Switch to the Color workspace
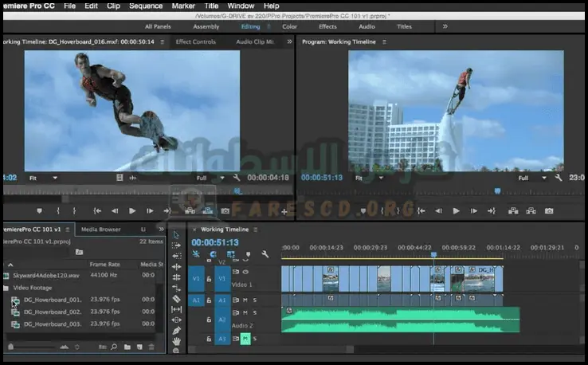The width and height of the screenshot is (588, 365). click(289, 26)
